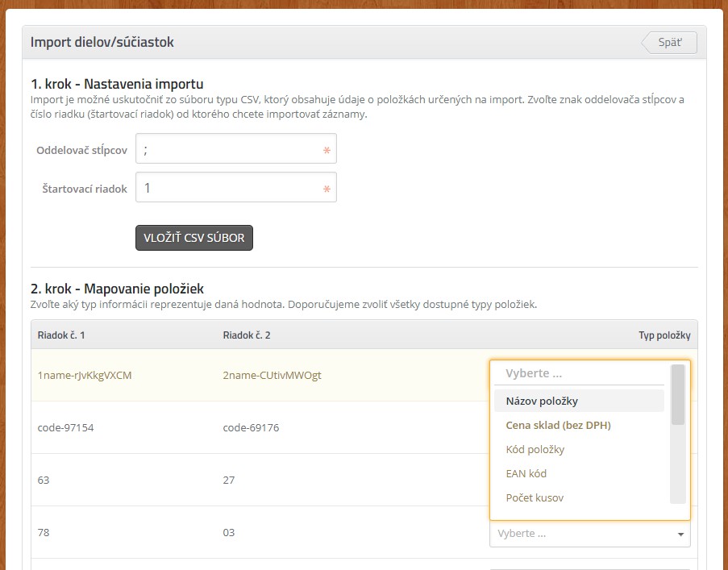Screen dimensions: 728x570
Task: Click the Typ položky column header
Action: [664, 335]
